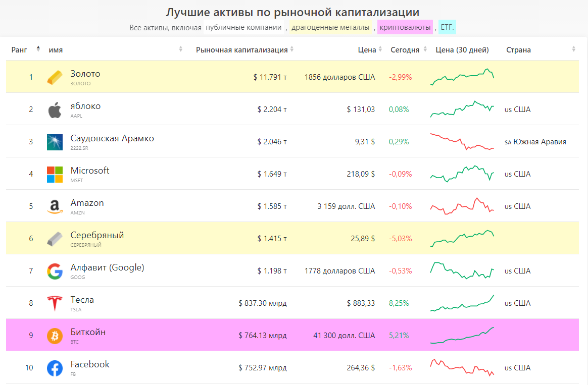The image size is (588, 385).
Task: Click the Amazon logo icon
Action: [55, 206]
